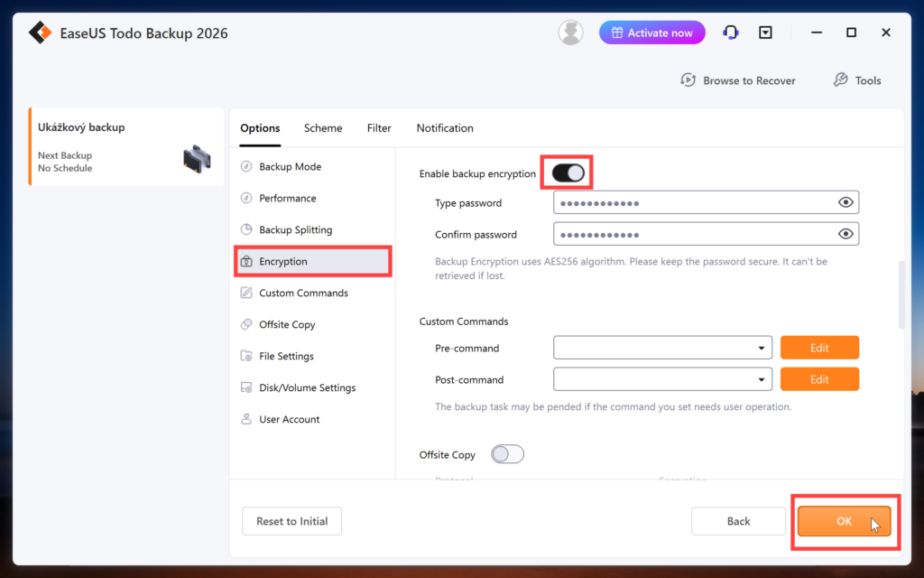Click Browse to Recover label
Viewport: 924px width, 578px height.
pos(749,80)
